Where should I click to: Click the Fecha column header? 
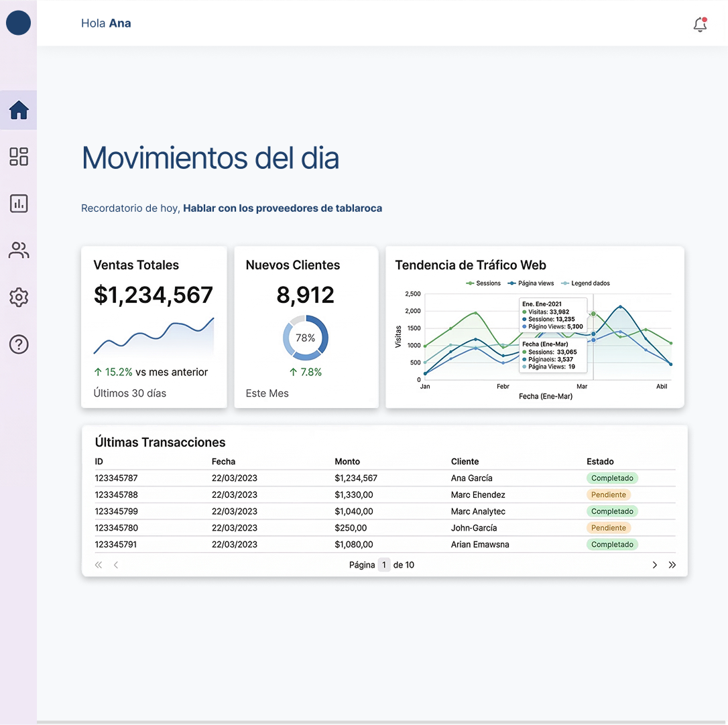point(223,462)
